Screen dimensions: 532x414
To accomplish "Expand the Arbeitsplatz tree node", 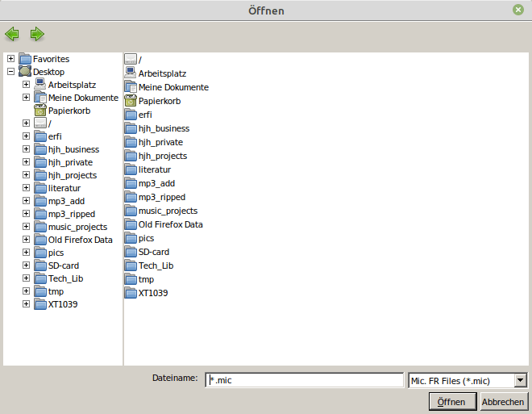I will point(26,85).
